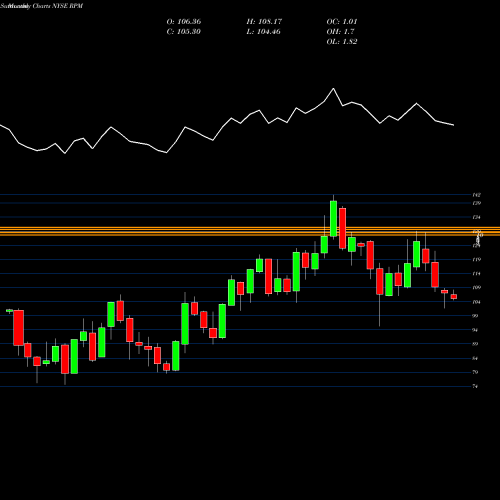Screen dimensions: 500x500
Task: Select the open value 'O: 106.36'
Action: tap(184, 22)
